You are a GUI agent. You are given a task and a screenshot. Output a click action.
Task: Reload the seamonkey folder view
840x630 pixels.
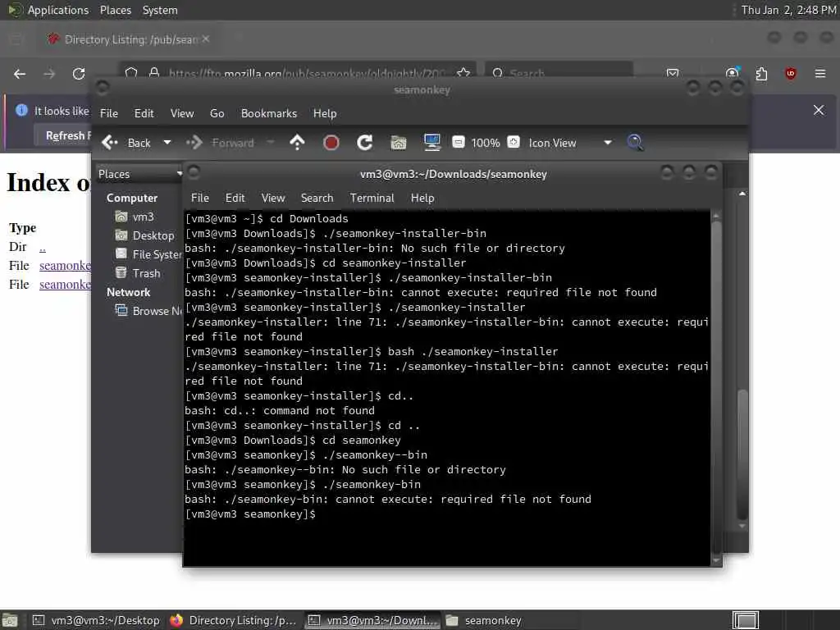[365, 143]
